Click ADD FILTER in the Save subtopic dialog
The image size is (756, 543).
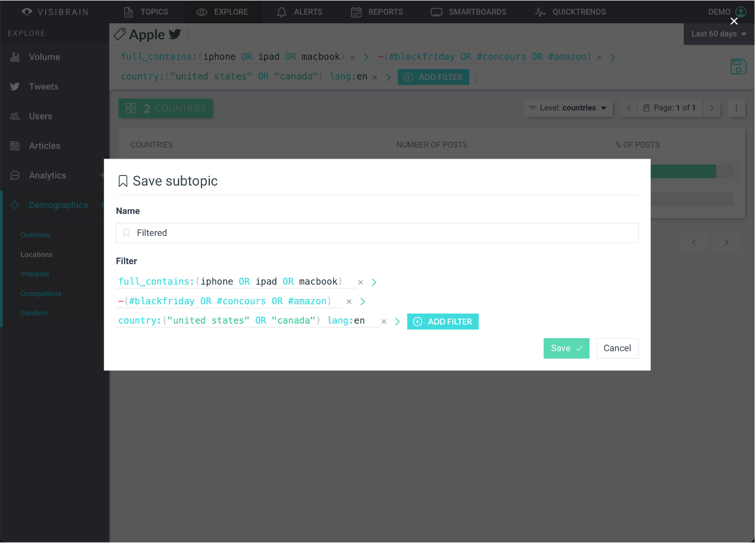pos(443,322)
